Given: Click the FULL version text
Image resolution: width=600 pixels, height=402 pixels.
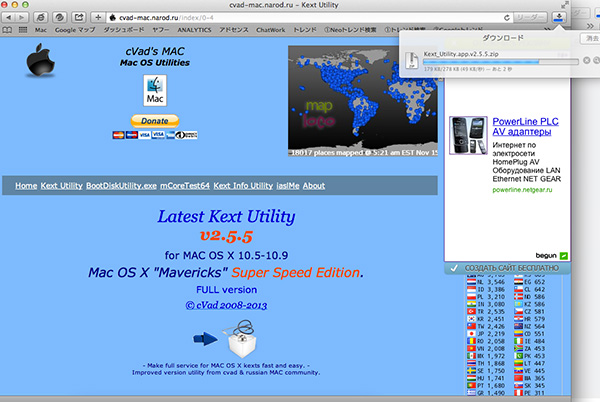Looking at the screenshot, I should [x=226, y=290].
